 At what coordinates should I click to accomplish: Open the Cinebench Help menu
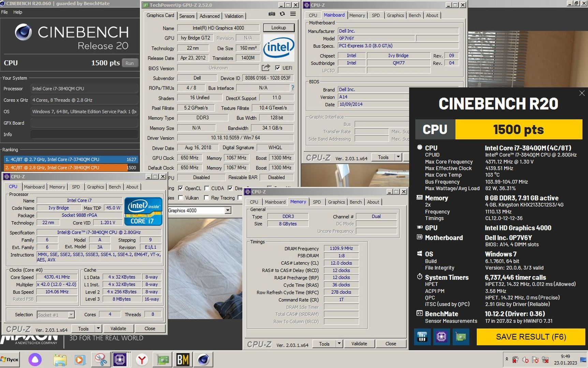click(x=18, y=12)
